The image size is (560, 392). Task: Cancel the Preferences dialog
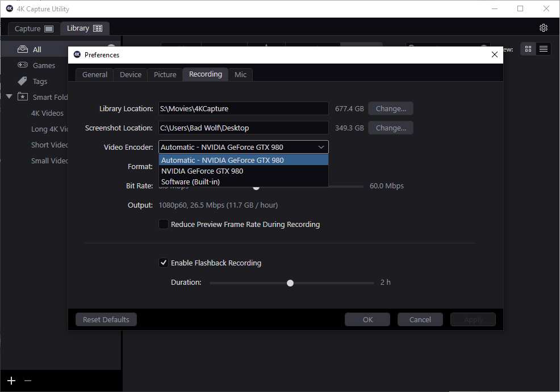coord(420,319)
